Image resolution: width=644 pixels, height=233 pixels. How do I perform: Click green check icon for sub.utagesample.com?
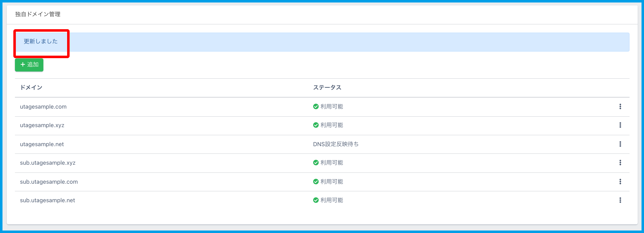point(316,182)
